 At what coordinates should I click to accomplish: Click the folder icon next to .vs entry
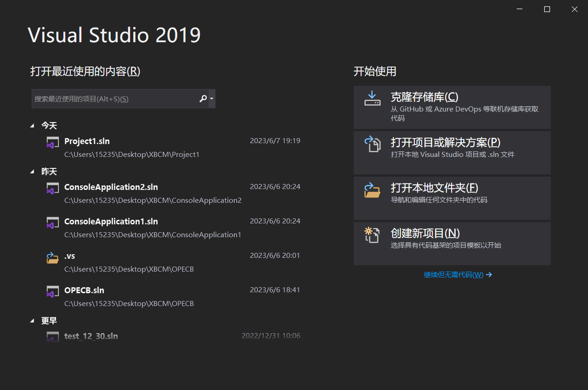coord(52,257)
